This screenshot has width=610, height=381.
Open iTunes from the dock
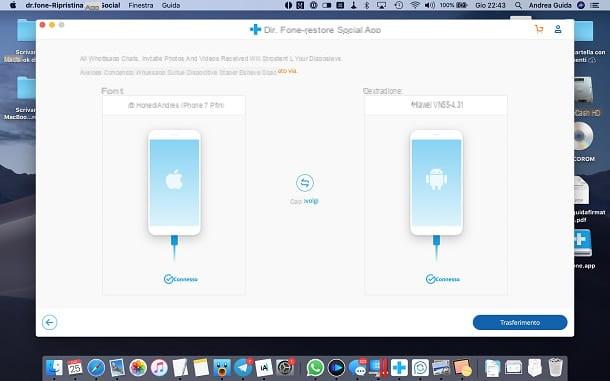[x=159, y=367]
